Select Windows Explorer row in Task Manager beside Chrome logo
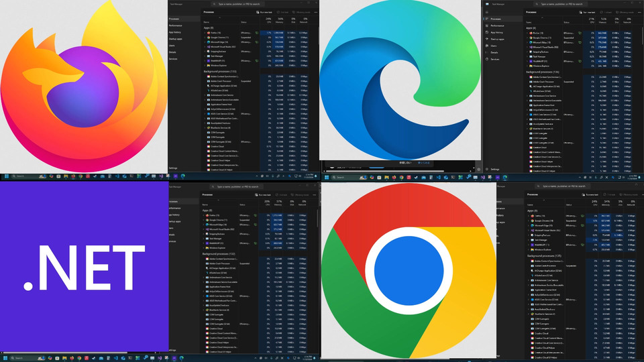This screenshot has width=644, height=362. pos(581,249)
